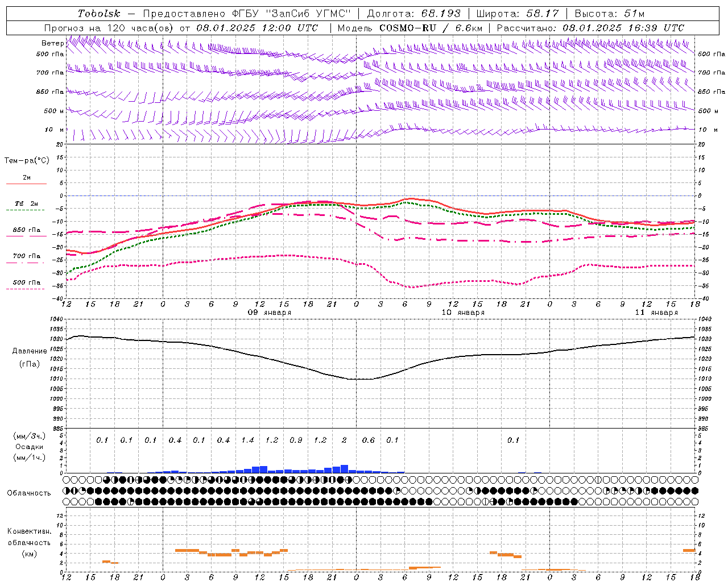Click the '500 м' wind level label on left

pos(54,111)
